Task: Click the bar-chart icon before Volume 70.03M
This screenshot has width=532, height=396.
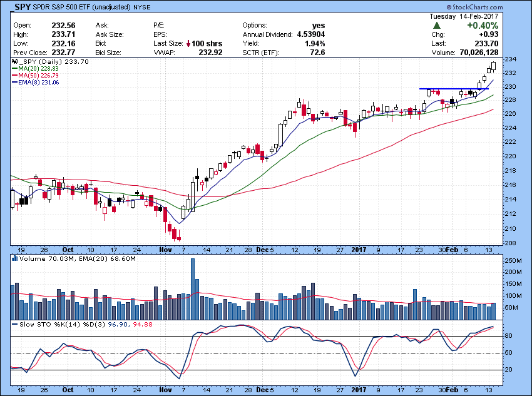Action: coord(14,259)
